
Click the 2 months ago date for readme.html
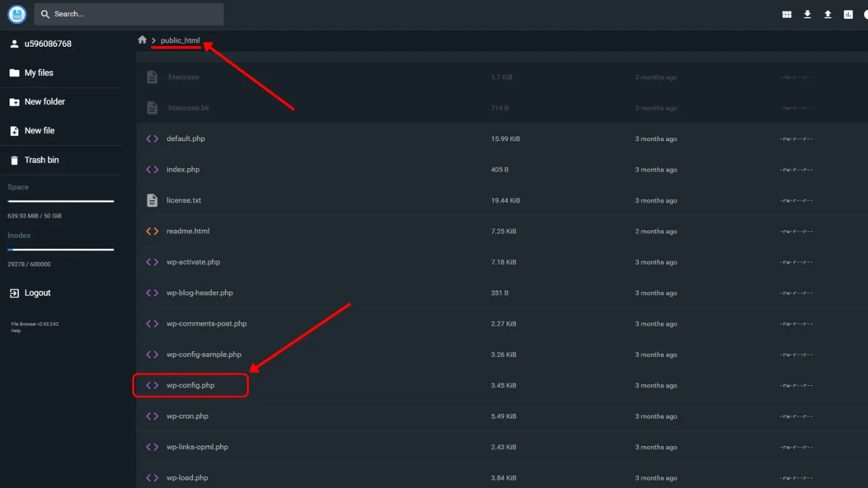pyautogui.click(x=656, y=231)
